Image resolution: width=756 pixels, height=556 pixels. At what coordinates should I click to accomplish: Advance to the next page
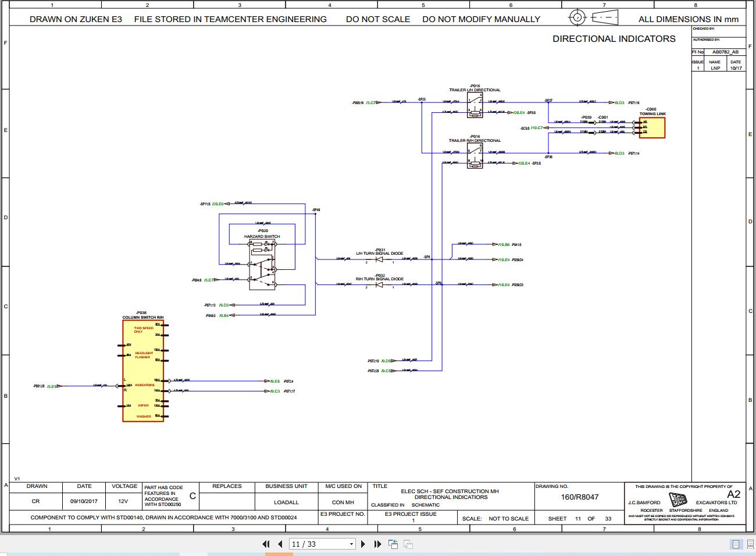coord(362,544)
